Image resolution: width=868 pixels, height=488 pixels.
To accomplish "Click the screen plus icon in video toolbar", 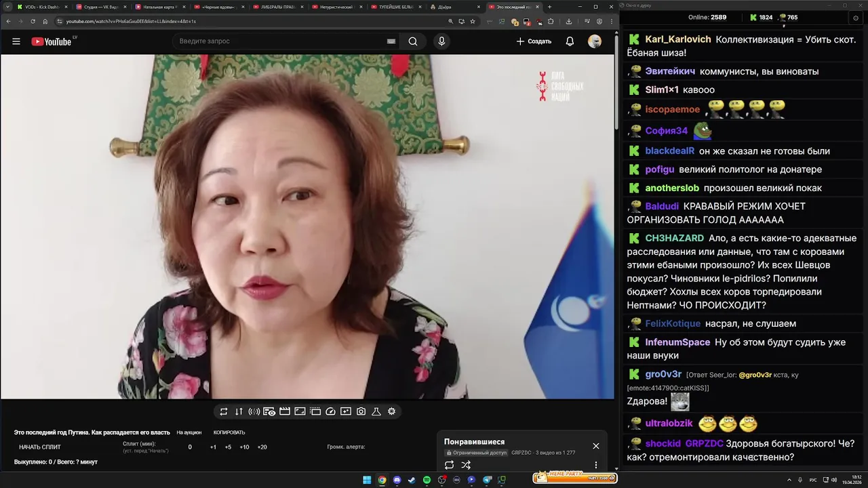I will [346, 411].
